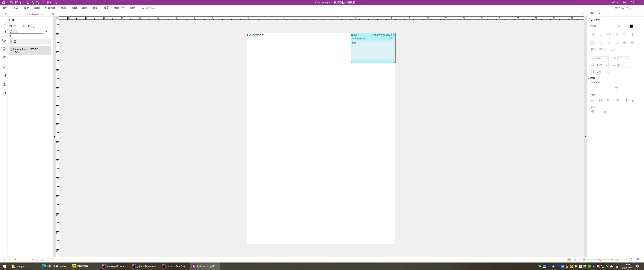Enter full screen mode
Screen dimensions: 644x270
[x=631, y=260]
